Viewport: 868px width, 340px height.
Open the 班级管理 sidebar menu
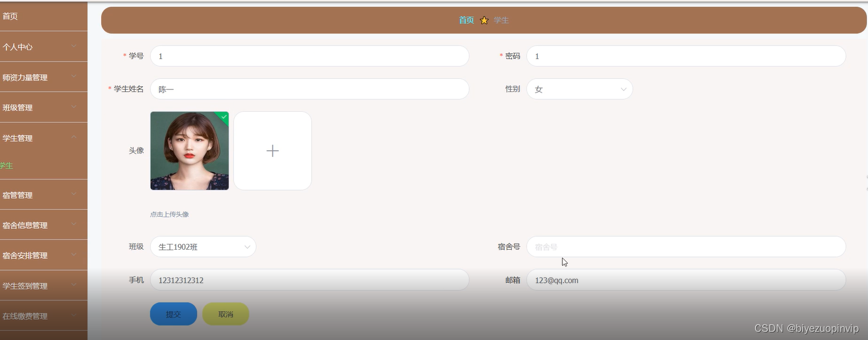[x=43, y=107]
